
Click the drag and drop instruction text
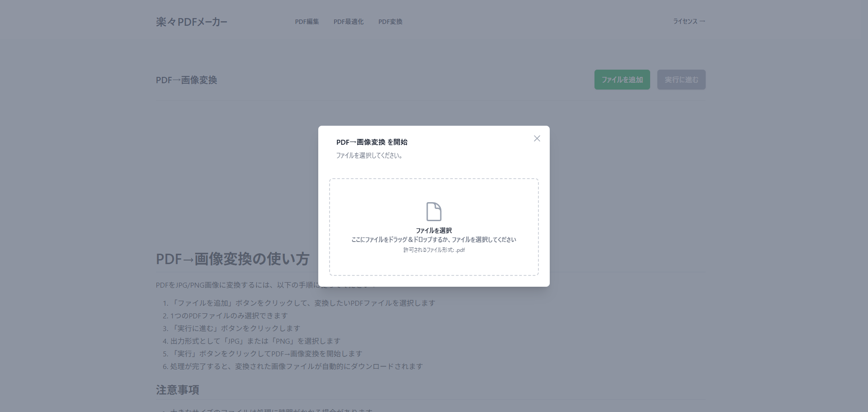[434, 240]
